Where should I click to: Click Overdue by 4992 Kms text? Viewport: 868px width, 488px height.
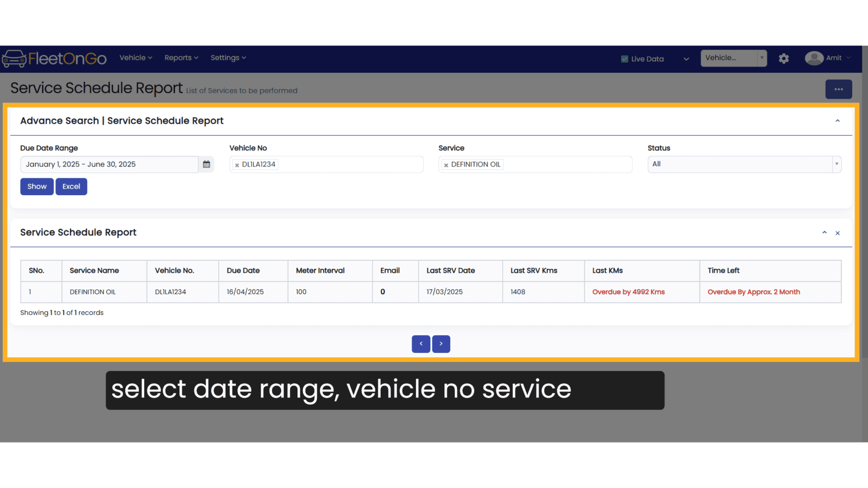[x=628, y=292]
